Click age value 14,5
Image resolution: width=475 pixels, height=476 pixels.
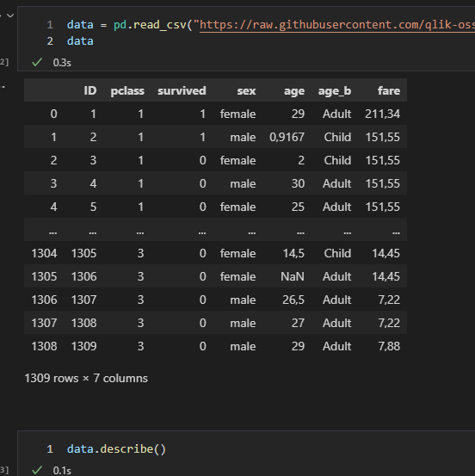click(x=293, y=253)
